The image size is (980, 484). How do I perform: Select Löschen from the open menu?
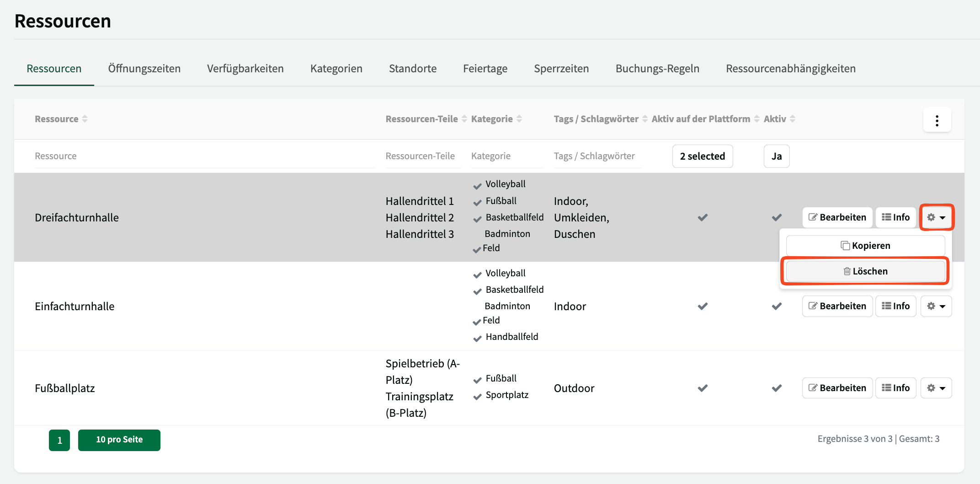coord(865,271)
